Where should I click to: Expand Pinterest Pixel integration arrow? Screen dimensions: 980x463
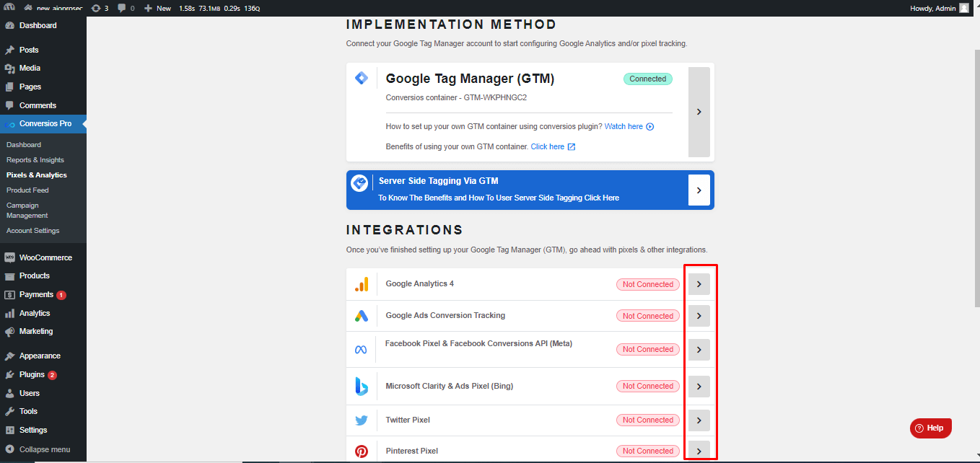(x=699, y=451)
